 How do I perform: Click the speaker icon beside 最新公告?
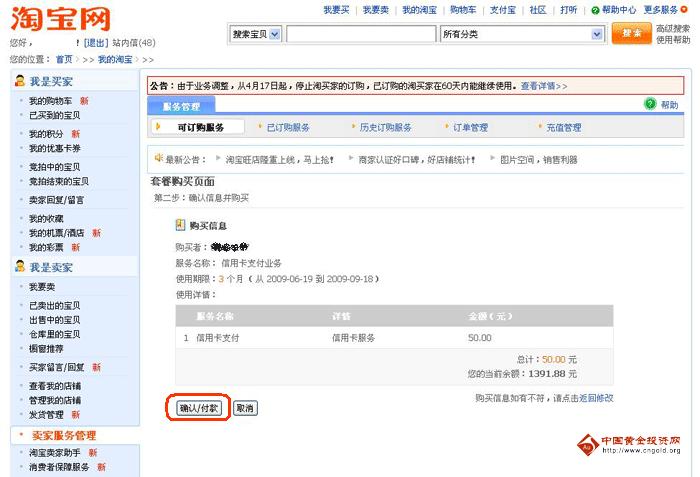point(158,158)
